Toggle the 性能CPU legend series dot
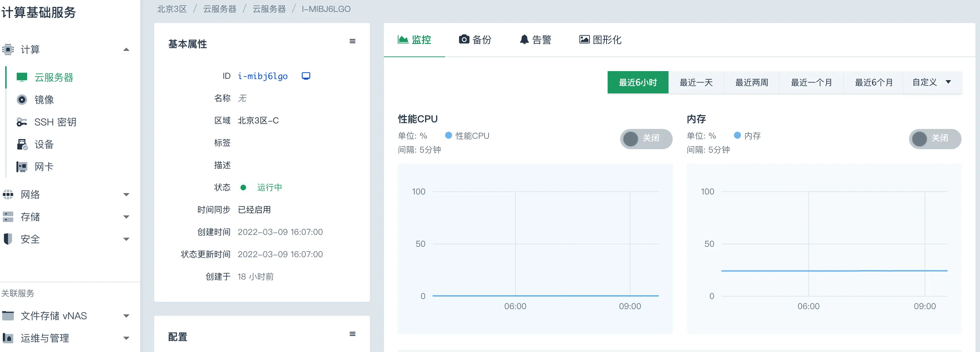The width and height of the screenshot is (980, 352). pyautogui.click(x=449, y=135)
